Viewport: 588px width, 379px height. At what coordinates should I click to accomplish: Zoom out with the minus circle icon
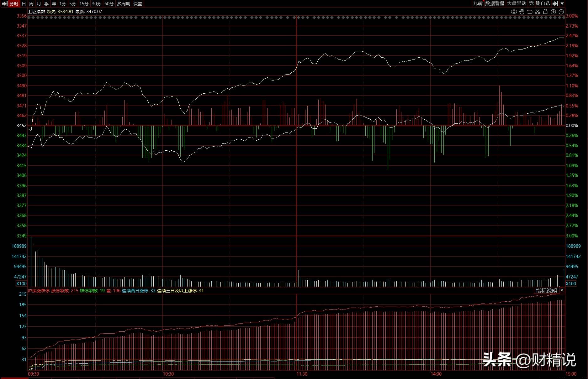tap(561, 12)
